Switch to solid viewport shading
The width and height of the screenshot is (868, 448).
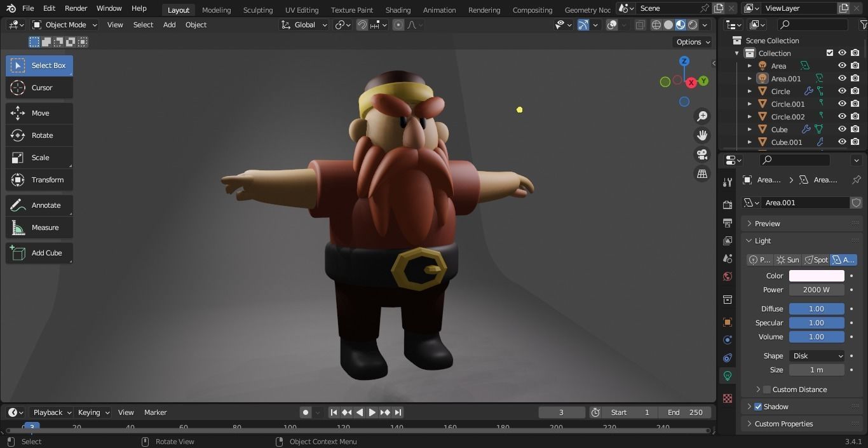tap(668, 25)
